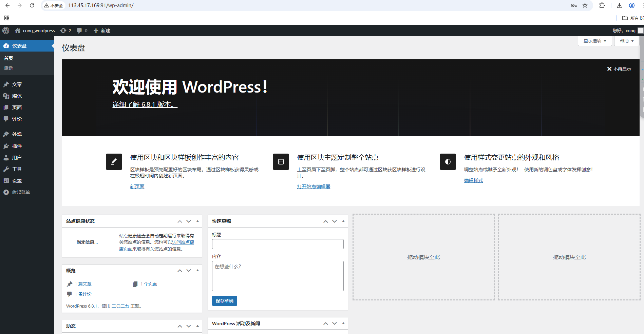Screen dimensions: 644x334
Task: Click the layout icon for block themes
Action: tap(281, 162)
